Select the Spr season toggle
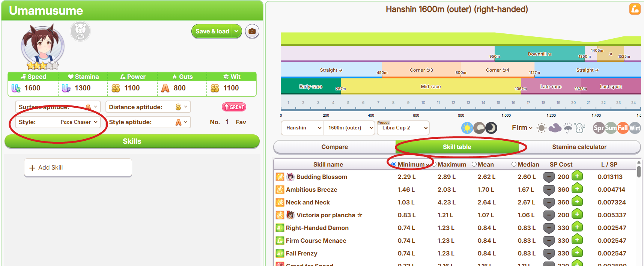Screen dimensions: 644x266 [x=599, y=128]
